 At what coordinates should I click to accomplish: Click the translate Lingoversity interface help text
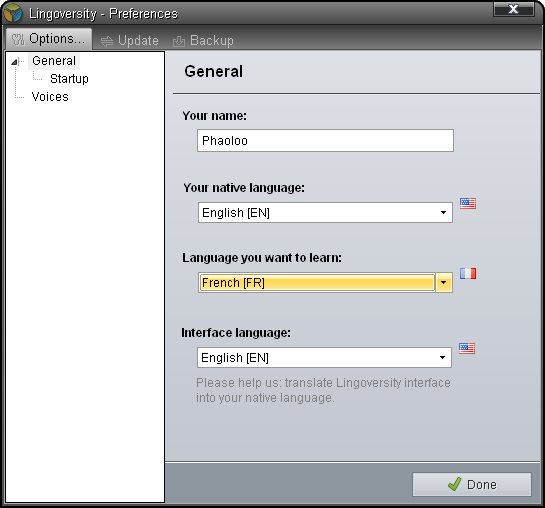[323, 390]
